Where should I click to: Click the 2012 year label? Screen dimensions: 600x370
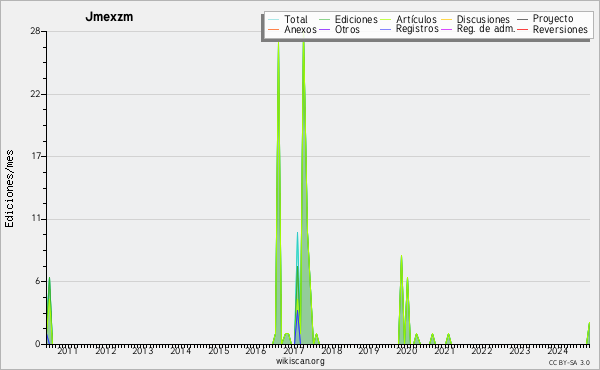pos(106,350)
